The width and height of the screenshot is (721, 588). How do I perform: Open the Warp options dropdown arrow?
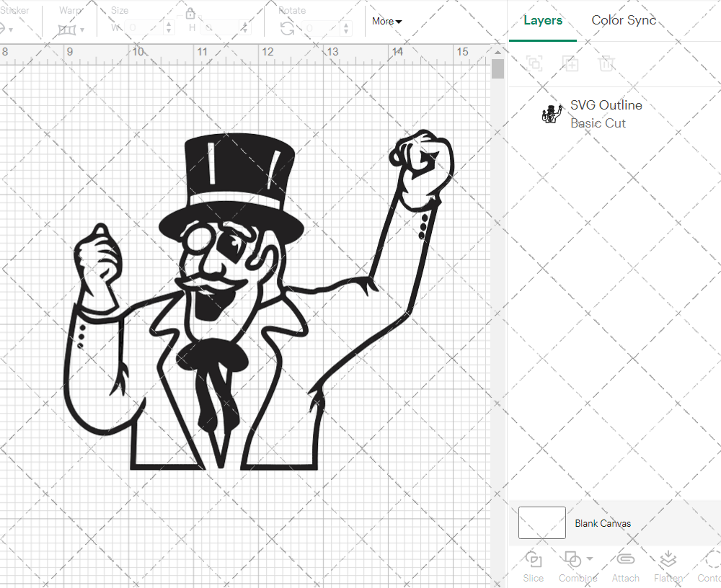click(x=81, y=30)
